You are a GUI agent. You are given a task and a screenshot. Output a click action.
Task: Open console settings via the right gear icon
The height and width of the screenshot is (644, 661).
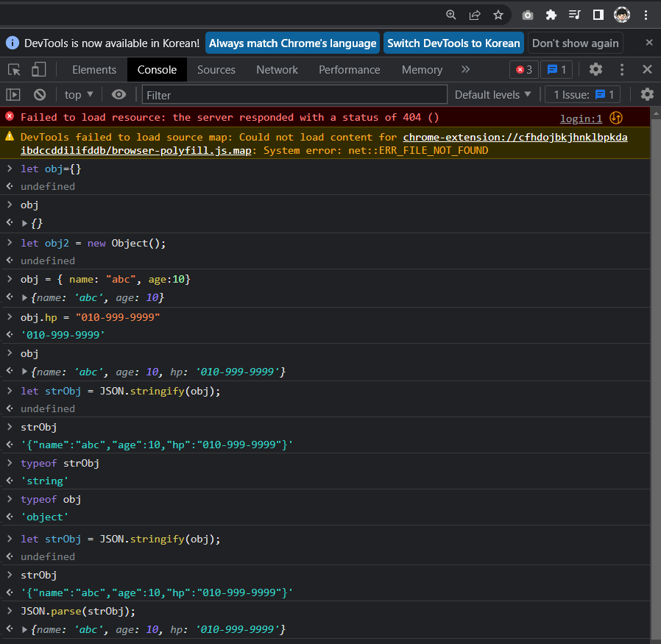point(645,94)
